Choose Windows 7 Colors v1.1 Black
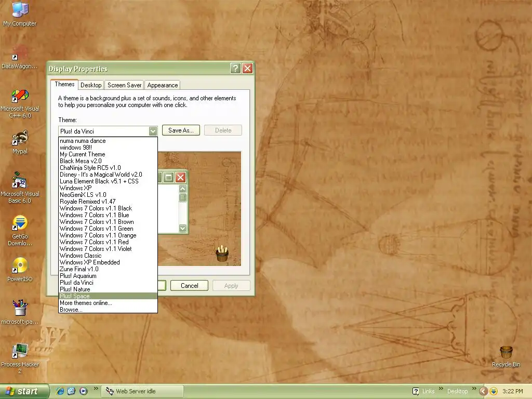Viewport: 532px width, 399px height. click(108, 208)
